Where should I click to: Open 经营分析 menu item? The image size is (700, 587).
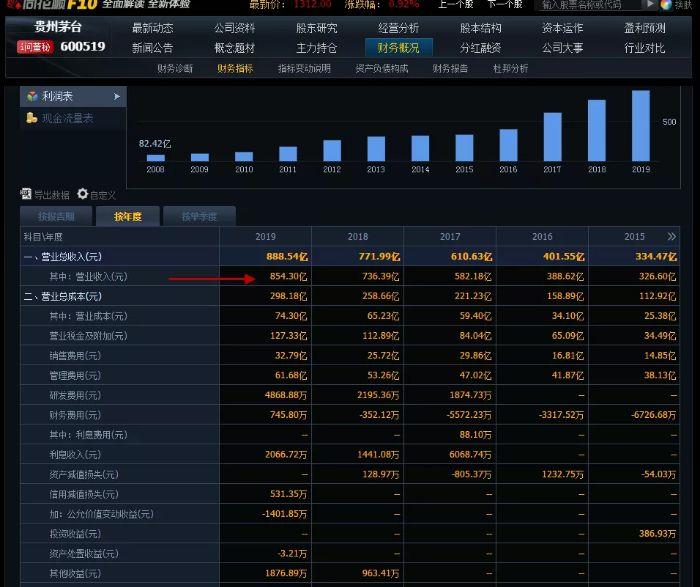398,28
